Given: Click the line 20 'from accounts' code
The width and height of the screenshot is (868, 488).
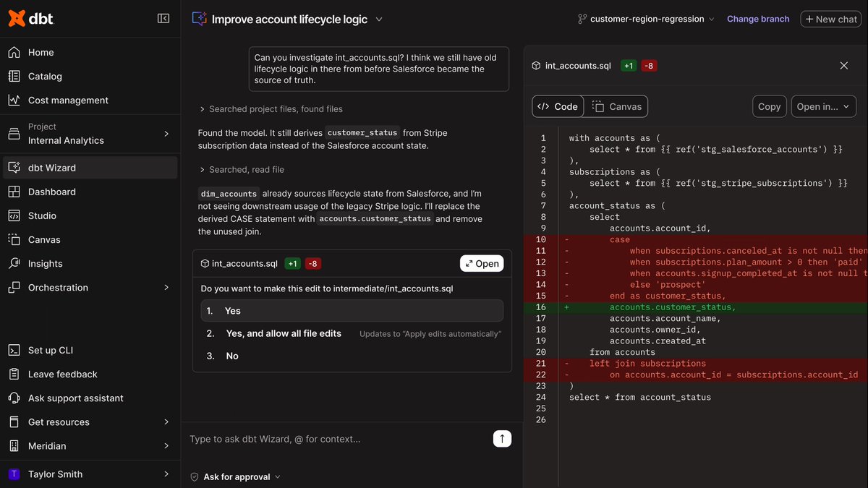Looking at the screenshot, I should point(622,352).
